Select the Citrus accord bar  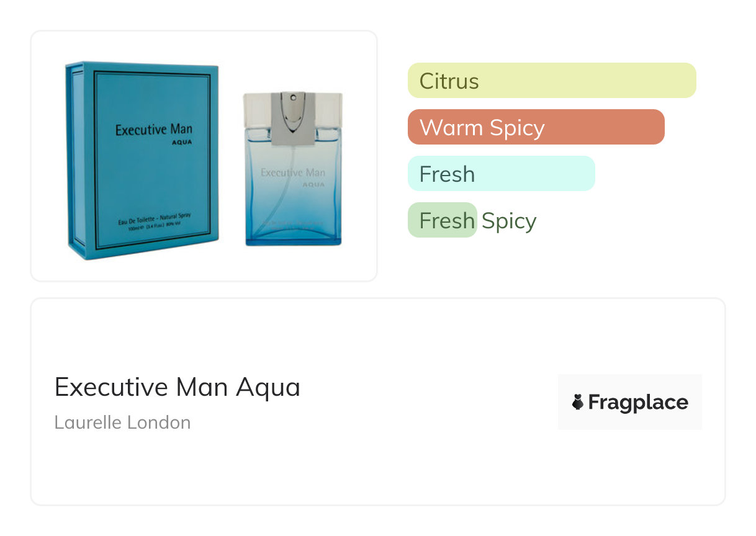pos(551,81)
